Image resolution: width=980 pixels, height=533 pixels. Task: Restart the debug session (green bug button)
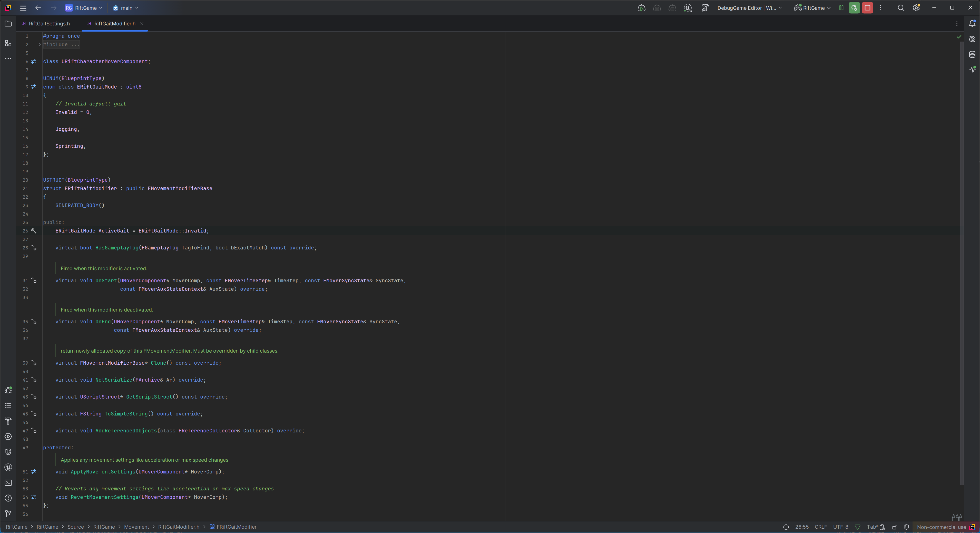click(x=855, y=8)
